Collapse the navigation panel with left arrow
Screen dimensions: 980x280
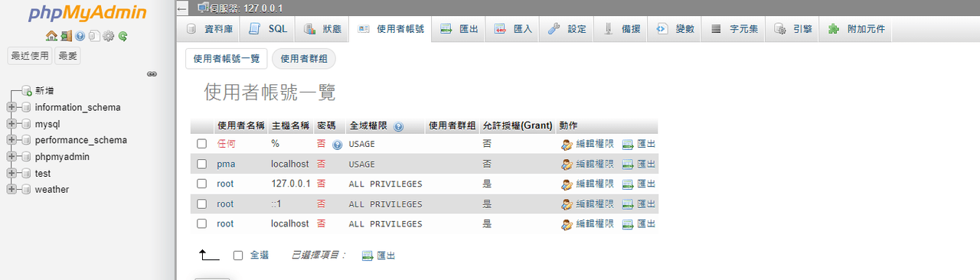(x=181, y=8)
